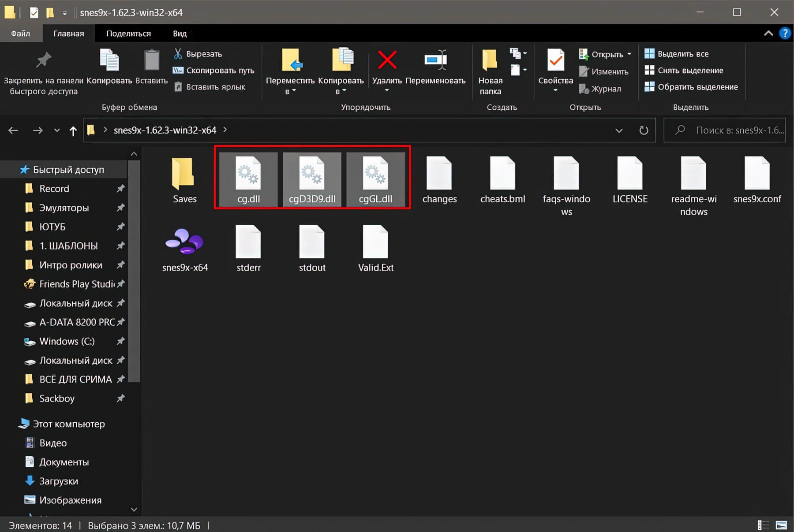This screenshot has height=532, width=794.
Task: Select the Valid.Ext file
Action: pyautogui.click(x=375, y=249)
